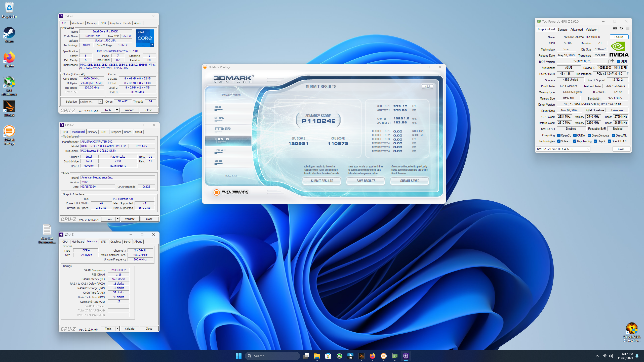
Task: Click the Bus Interface question mark icon
Action: (x=628, y=74)
